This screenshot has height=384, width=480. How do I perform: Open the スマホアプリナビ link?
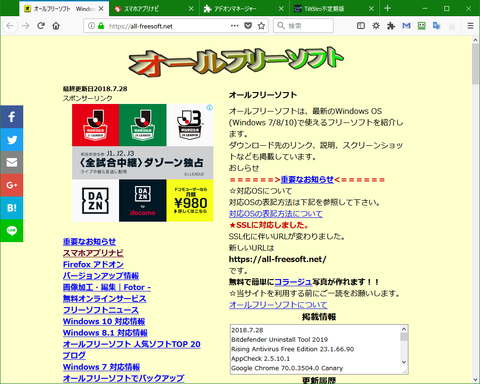click(x=93, y=253)
